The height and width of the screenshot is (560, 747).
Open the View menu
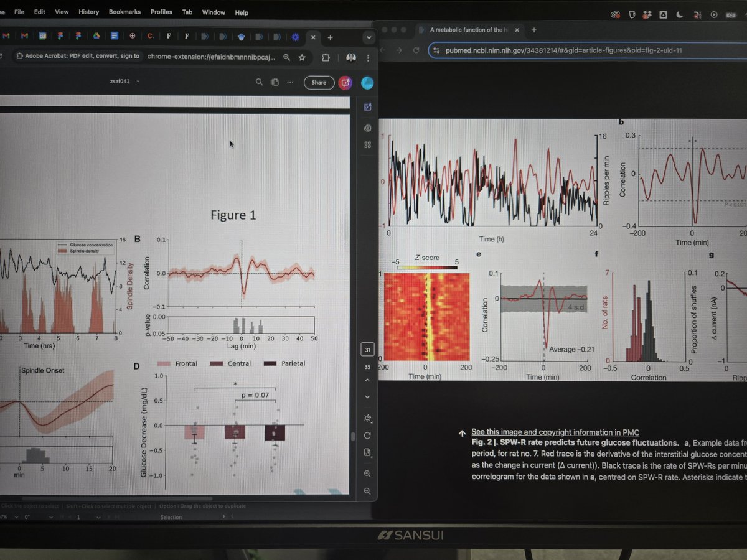[62, 12]
